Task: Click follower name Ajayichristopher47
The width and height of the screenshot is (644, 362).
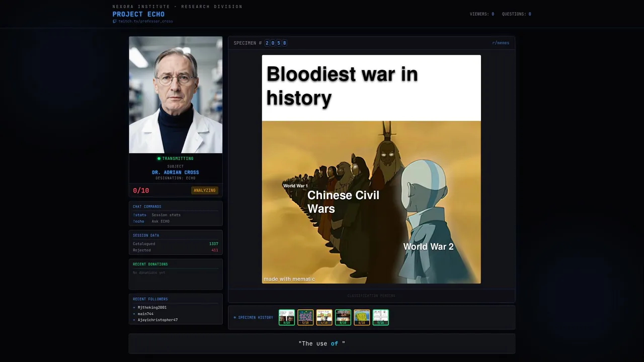Action: tap(157, 320)
